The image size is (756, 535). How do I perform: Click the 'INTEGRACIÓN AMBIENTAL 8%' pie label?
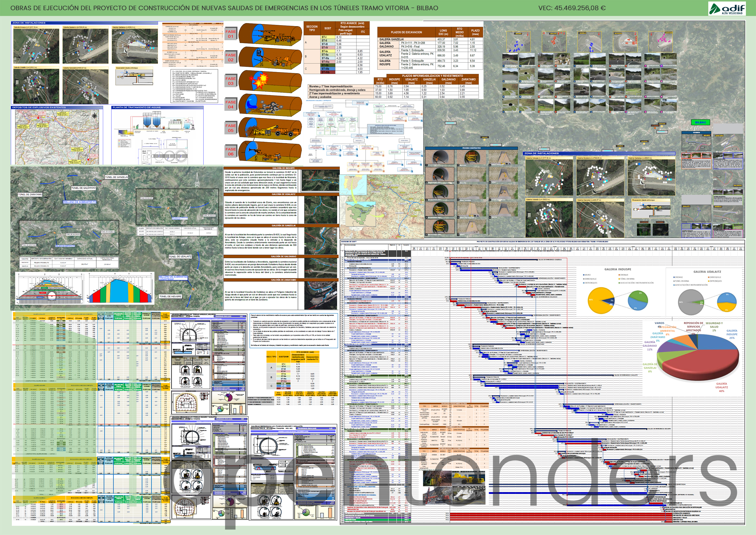click(667, 331)
